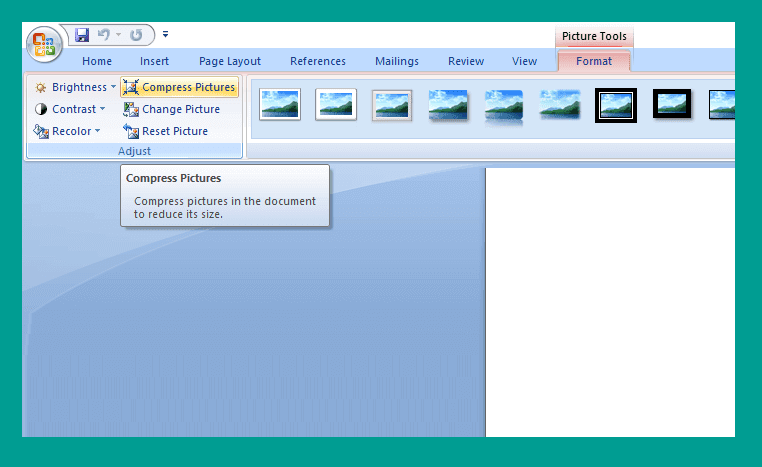Apply the sixth soft edge picture style

[x=560, y=104]
